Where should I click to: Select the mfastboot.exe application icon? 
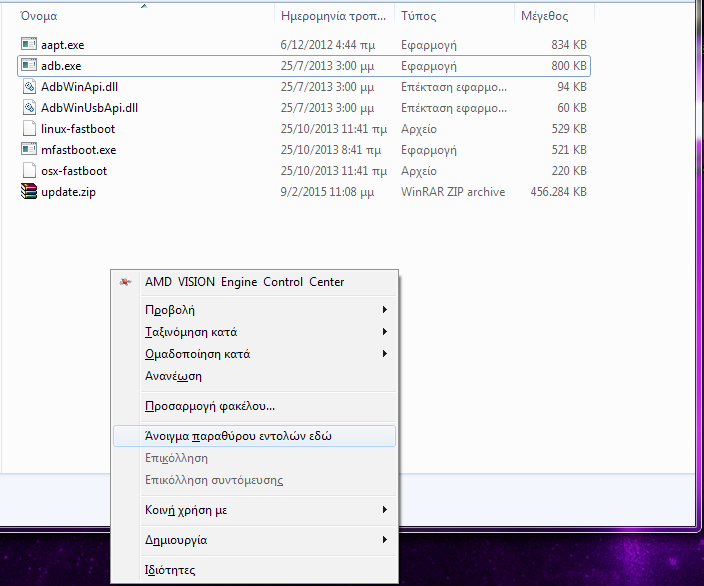29,150
